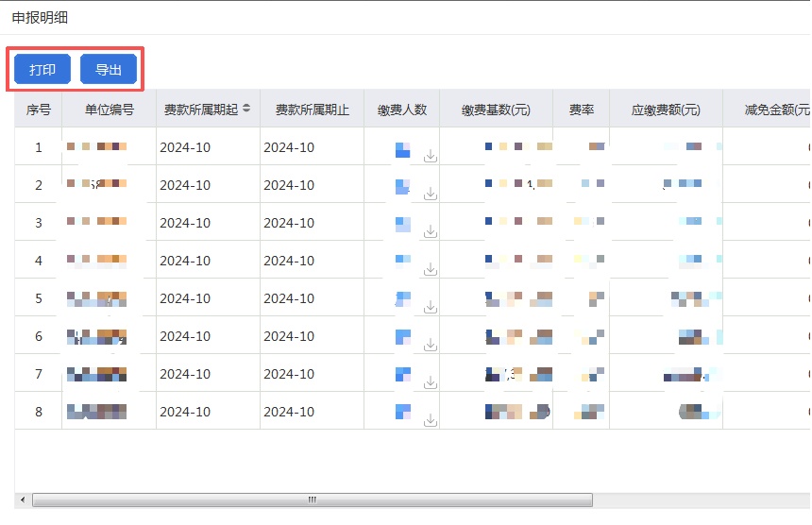Click the 费款所属期止 cell in row 8

(x=289, y=412)
